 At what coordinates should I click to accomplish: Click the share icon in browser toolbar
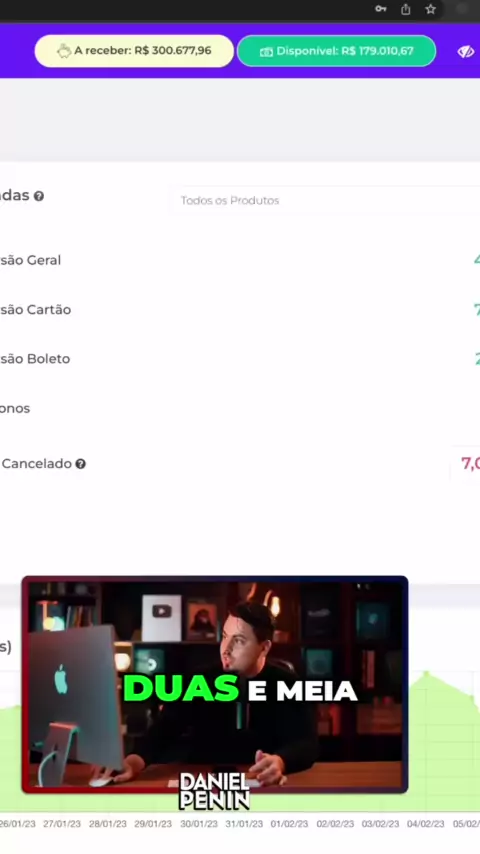[x=405, y=9]
